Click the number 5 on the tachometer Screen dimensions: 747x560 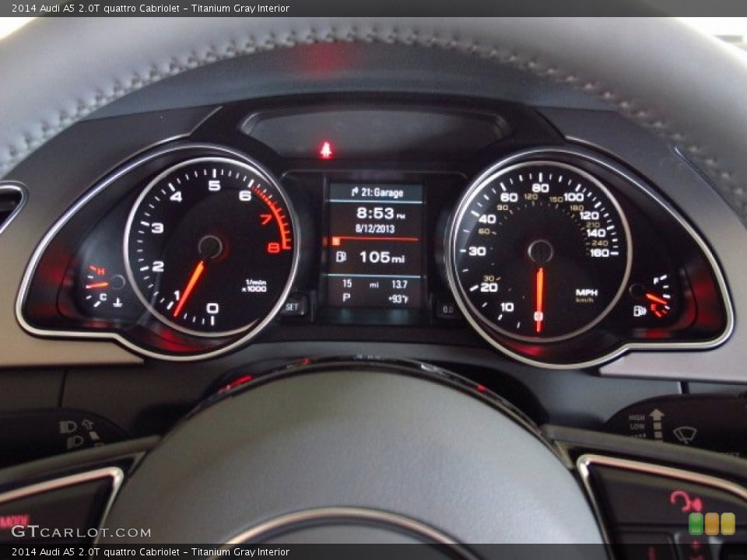coord(215,186)
